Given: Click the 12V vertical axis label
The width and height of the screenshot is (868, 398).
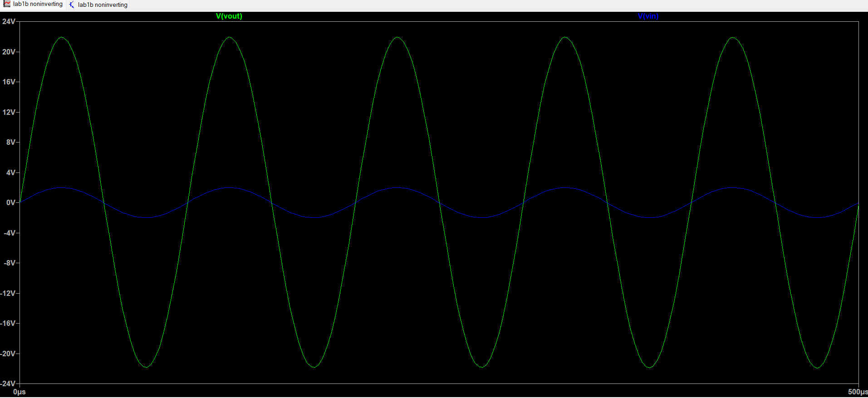Looking at the screenshot, I should click(9, 112).
